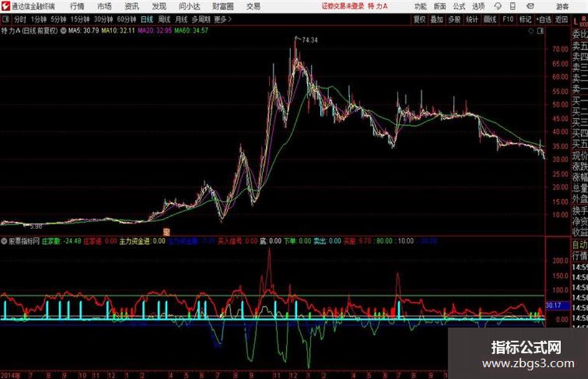Click the MA60: 34.57 indicator label
Image resolution: width=588 pixels, height=379 pixels.
pyautogui.click(x=191, y=30)
